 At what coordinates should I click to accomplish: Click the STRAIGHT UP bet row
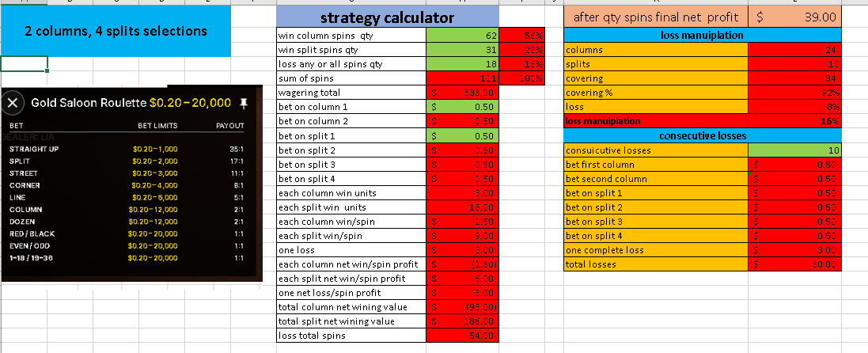click(x=127, y=149)
